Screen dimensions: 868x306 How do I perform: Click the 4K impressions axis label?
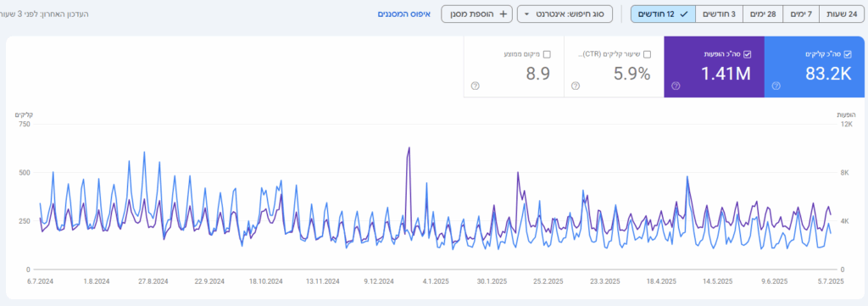click(x=845, y=221)
